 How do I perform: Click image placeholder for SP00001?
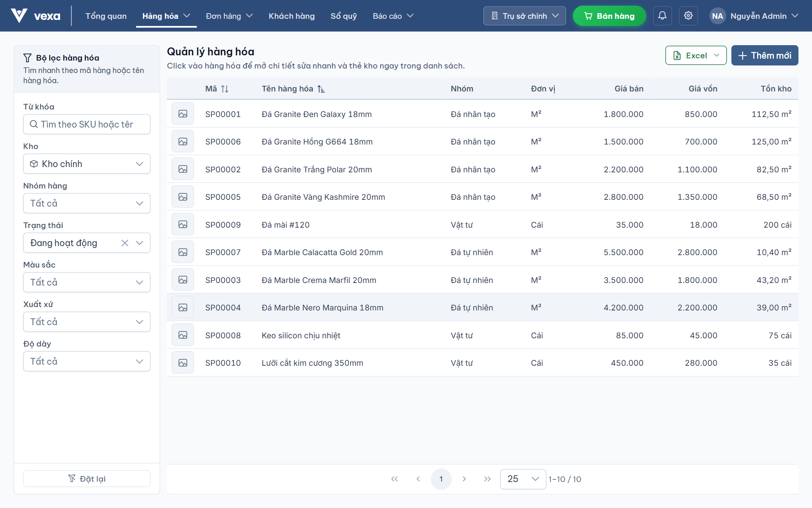(183, 114)
